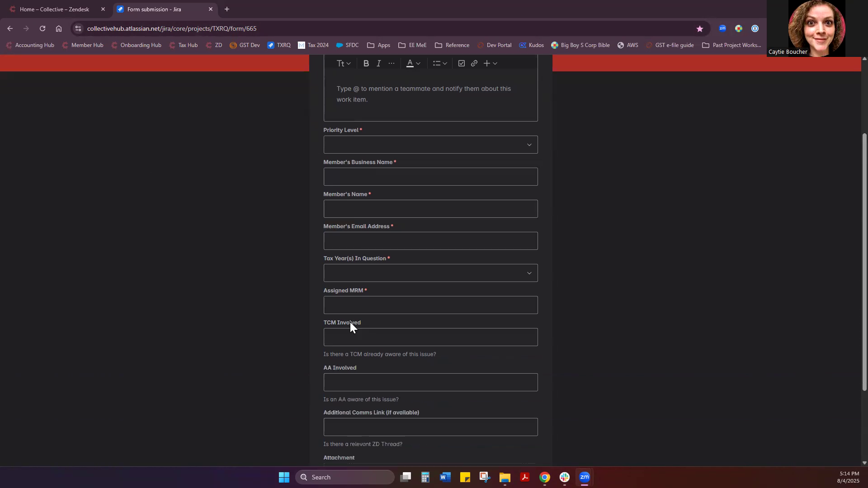Open the TXRQ bookmark
Viewport: 868px width, 488px height.
279,45
